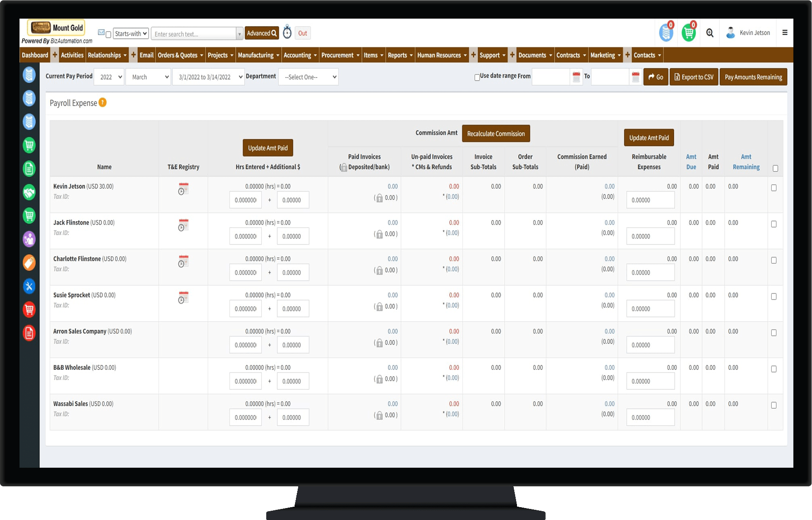The image size is (812, 520).
Task: Click the plus icon before Email
Action: [133, 55]
